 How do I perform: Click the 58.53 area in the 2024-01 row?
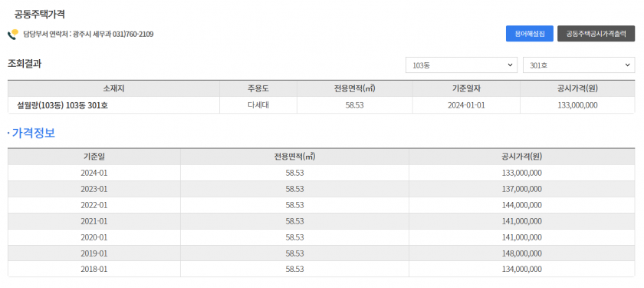[x=294, y=173]
